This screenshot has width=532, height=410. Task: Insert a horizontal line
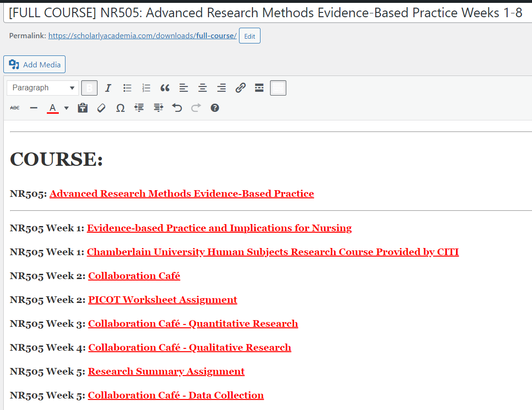[33, 108]
